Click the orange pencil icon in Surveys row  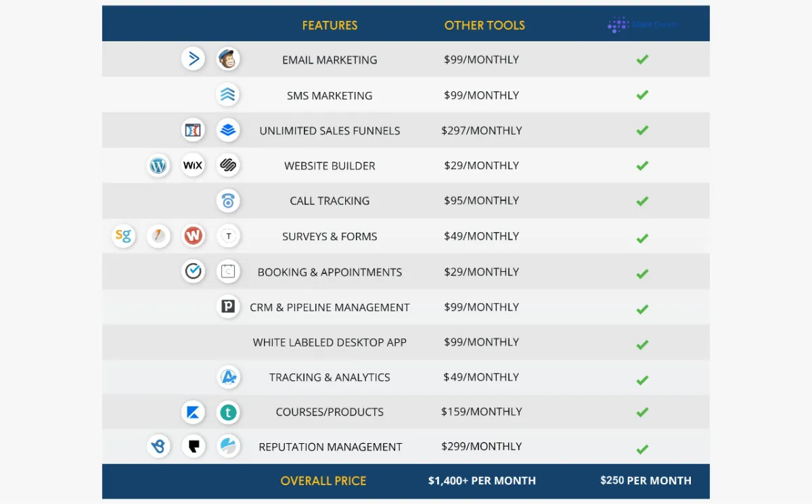pyautogui.click(x=158, y=236)
